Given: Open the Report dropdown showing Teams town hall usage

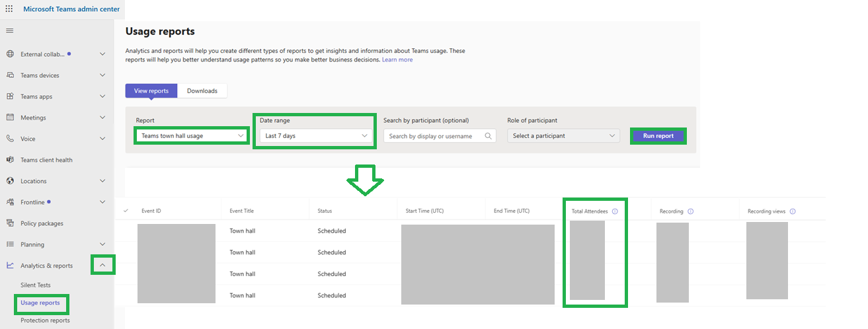Looking at the screenshot, I should [x=192, y=136].
